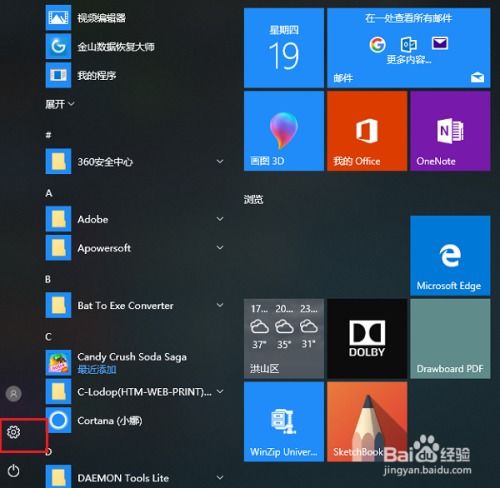Screen dimensions: 500x488
Task: Expand the Apowersoft folder chevron
Action: click(220, 248)
